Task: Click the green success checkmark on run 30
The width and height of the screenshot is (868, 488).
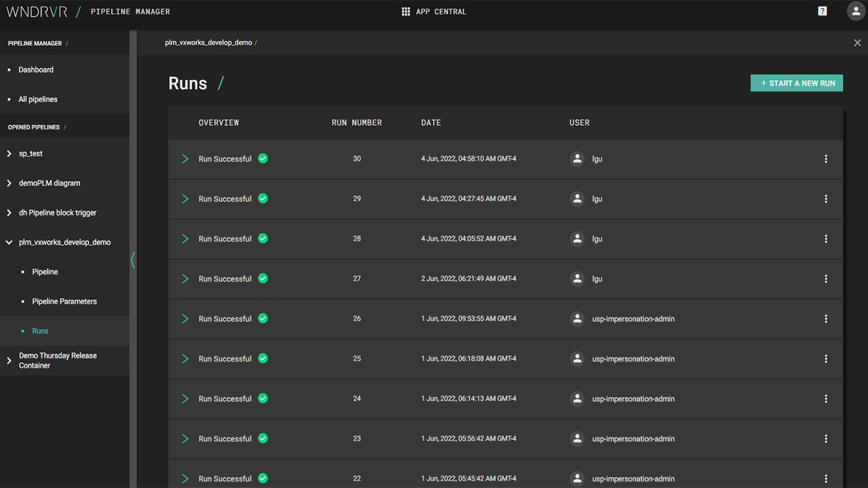Action: (x=263, y=158)
